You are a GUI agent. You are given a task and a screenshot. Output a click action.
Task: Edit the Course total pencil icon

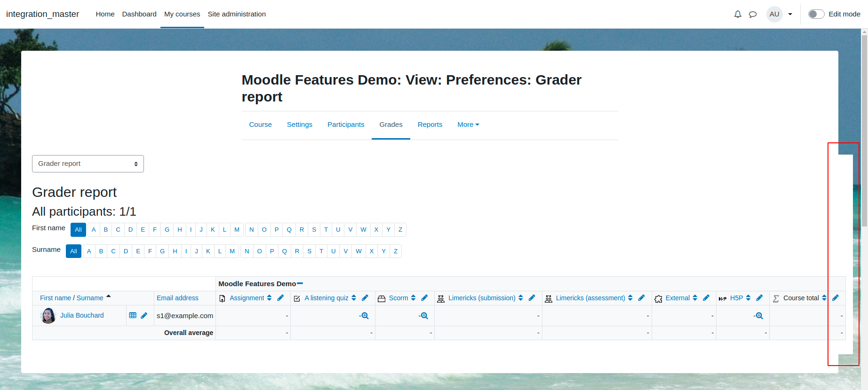(836, 298)
